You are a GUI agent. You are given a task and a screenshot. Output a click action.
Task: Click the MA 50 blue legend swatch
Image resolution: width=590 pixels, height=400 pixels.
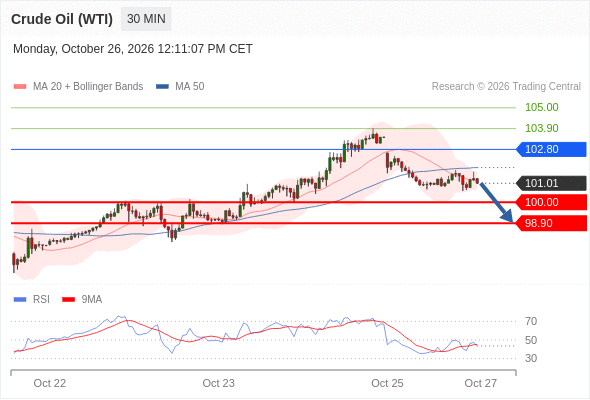pyautogui.click(x=163, y=87)
